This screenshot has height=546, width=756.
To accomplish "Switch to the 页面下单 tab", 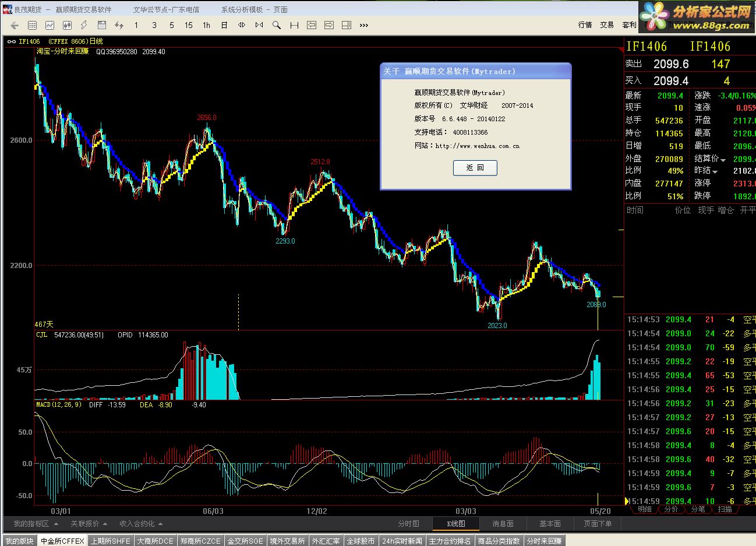I will [x=598, y=524].
